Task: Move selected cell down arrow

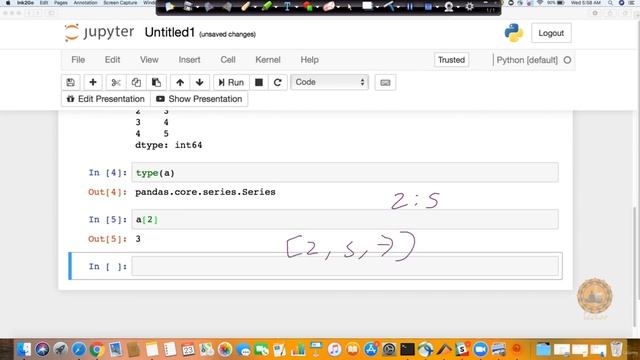Action: click(200, 82)
